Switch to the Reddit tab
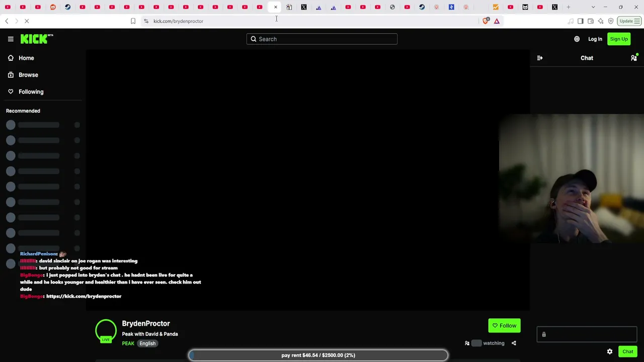Viewport: 644px width, 362px height. [x=53, y=7]
